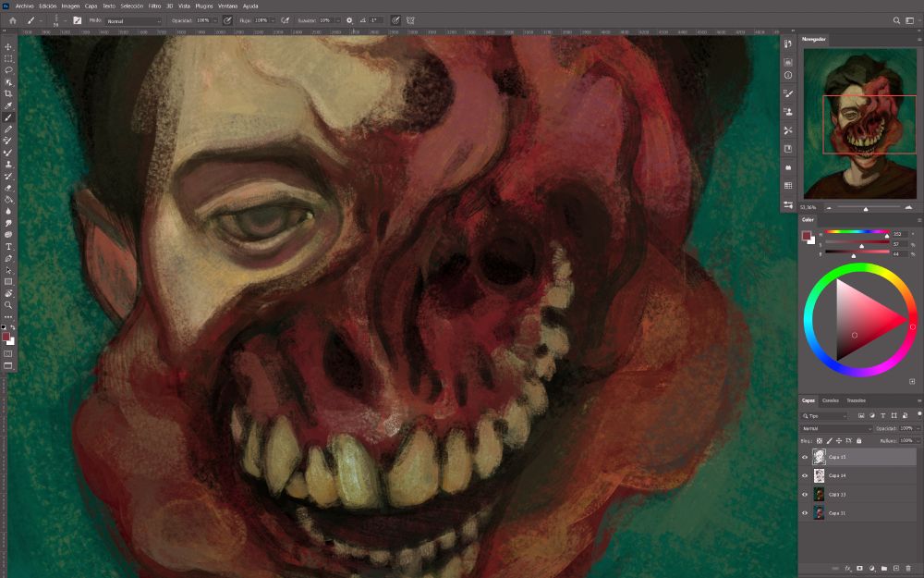The image size is (924, 578).
Task: Open the workspace switcher icon
Action: pos(910,20)
